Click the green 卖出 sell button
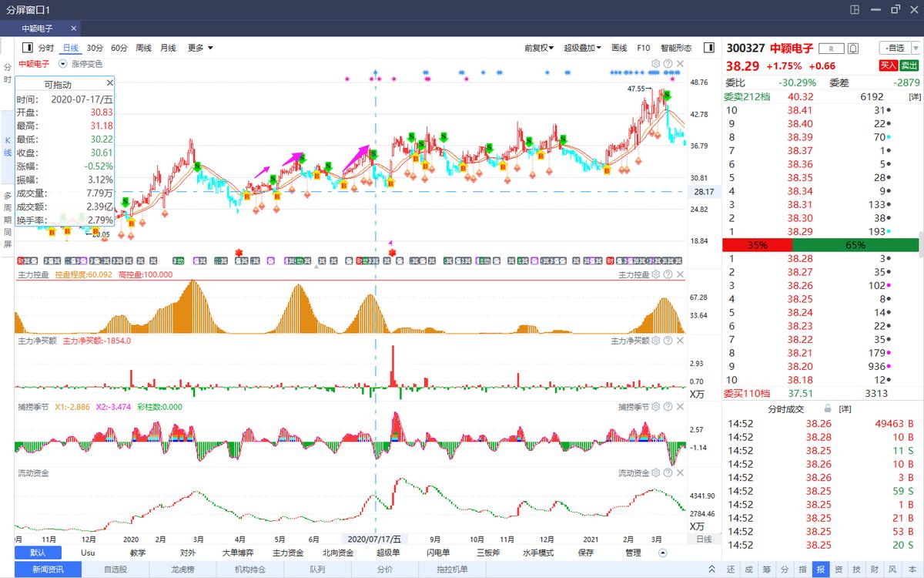This screenshot has width=924, height=578. [909, 66]
